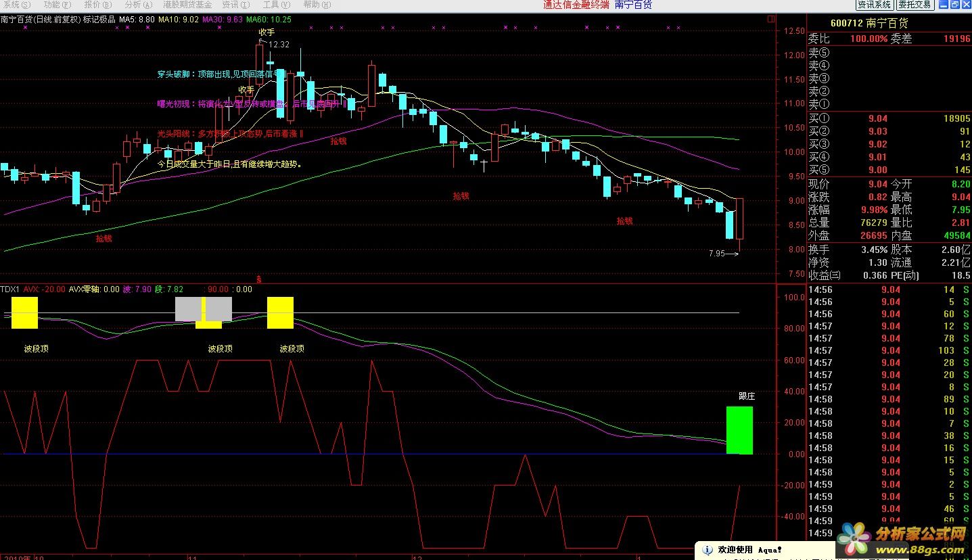Click the 委托交易 button
Screen dimensions: 972x560
point(915,5)
